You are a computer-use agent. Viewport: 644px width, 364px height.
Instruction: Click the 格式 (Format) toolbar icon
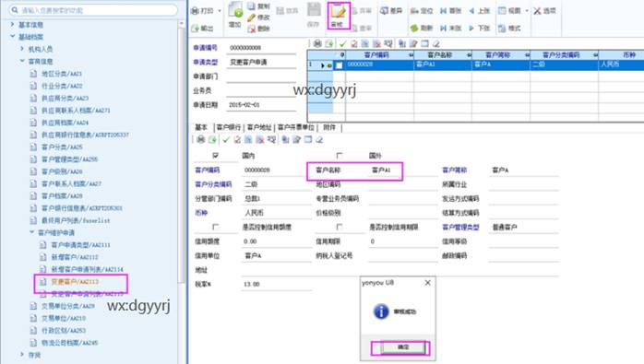coord(502,28)
